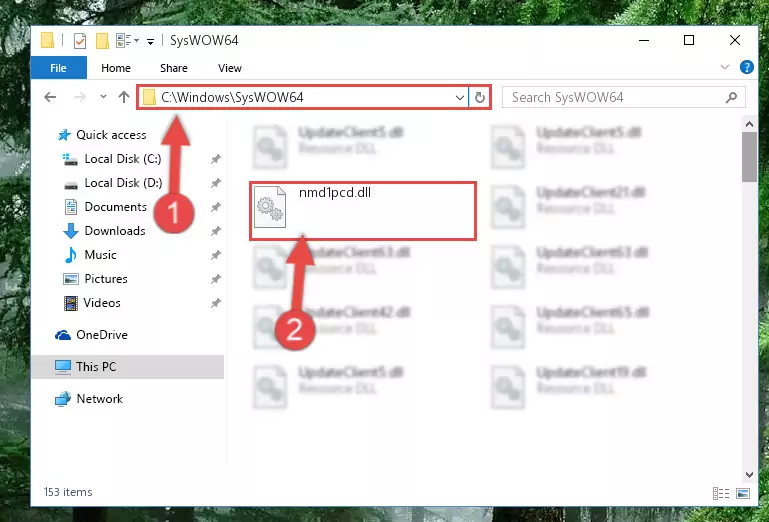
Task: Click the pin icon next to Downloads
Action: 215,231
